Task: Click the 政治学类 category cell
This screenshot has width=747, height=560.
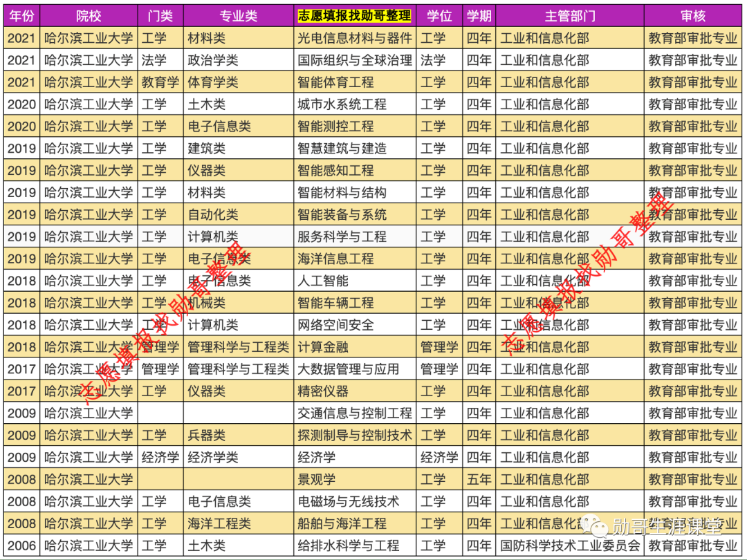Action: pyautogui.click(x=238, y=60)
